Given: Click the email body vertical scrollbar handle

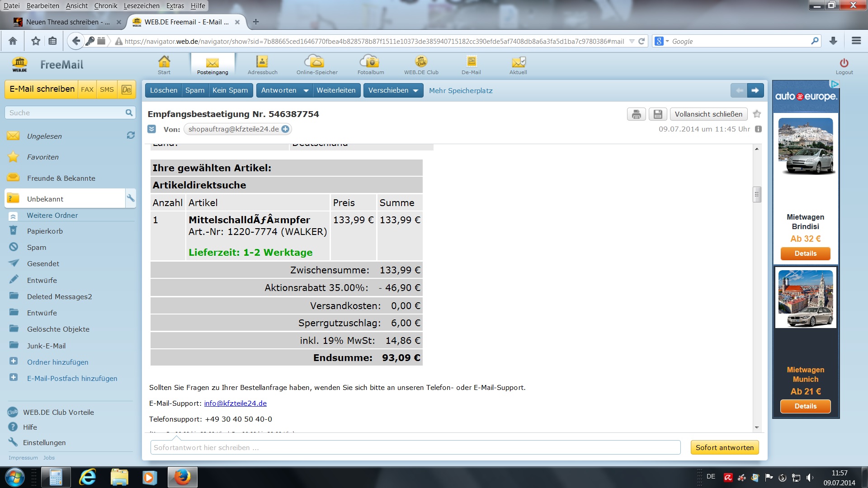Looking at the screenshot, I should pos(756,195).
